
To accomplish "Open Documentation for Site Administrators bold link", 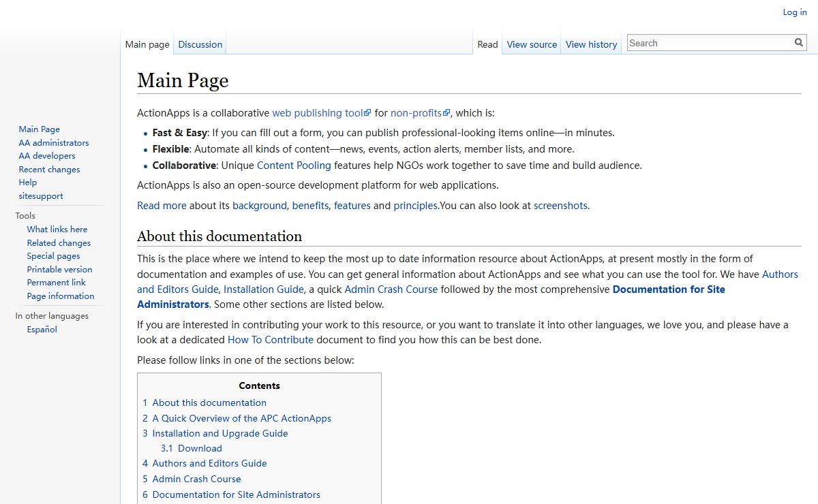I will 669,289.
